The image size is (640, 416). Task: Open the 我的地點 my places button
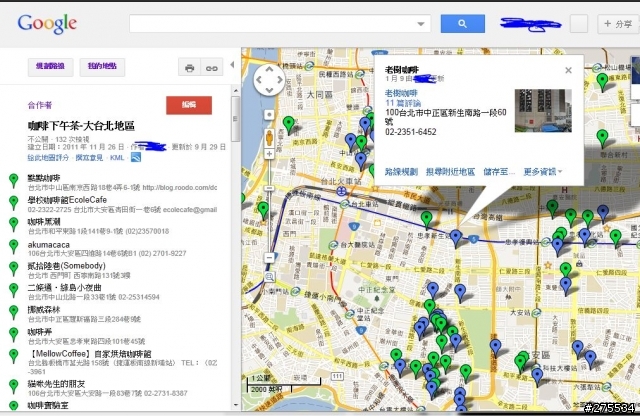pyautogui.click(x=102, y=67)
